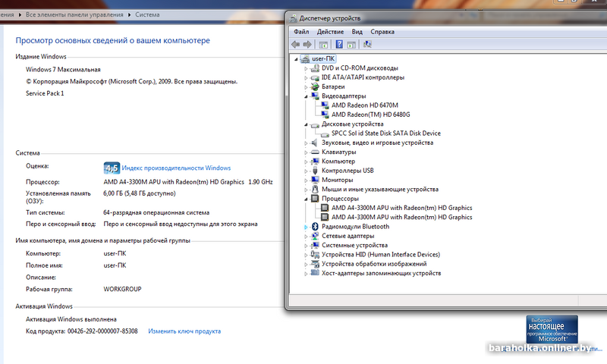The width and height of the screenshot is (607, 364).
Task: Click the Клавиатуры keyboard icon
Action: [315, 152]
